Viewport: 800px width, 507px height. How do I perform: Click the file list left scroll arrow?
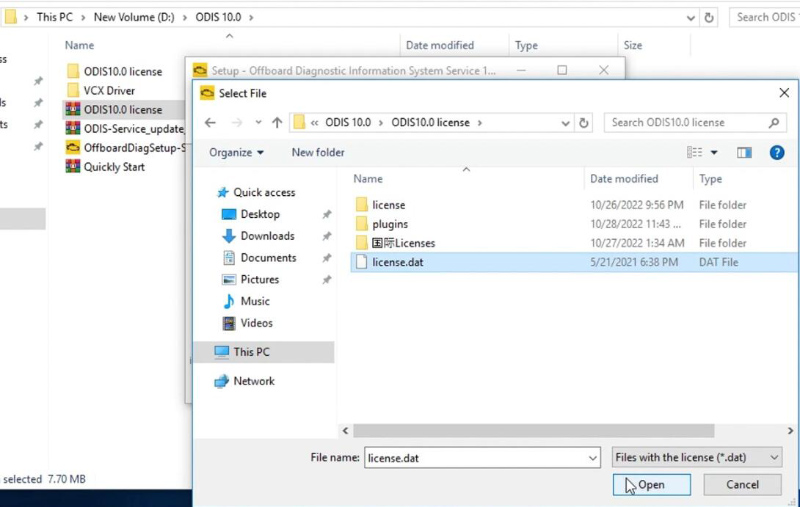click(345, 431)
